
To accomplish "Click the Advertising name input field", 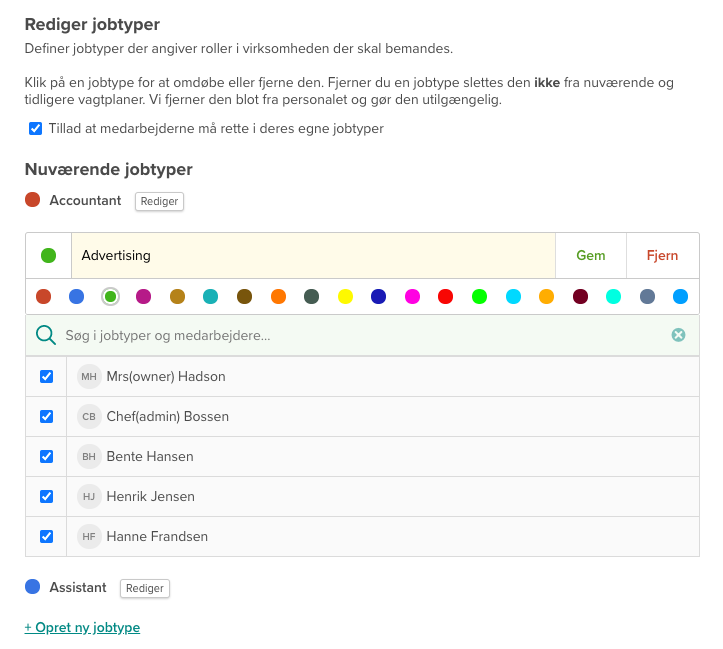I will tap(312, 256).
